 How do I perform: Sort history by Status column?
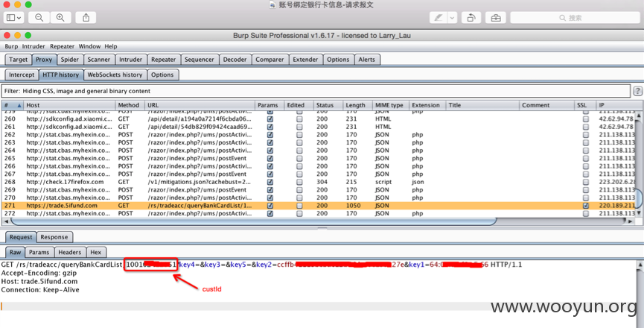(x=328, y=105)
